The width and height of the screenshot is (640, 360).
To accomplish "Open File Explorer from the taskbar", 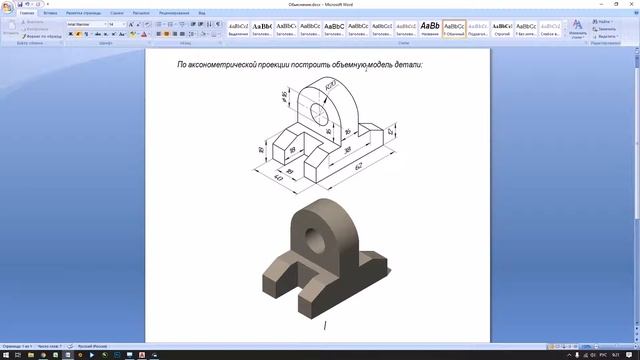I will click(x=31, y=356).
